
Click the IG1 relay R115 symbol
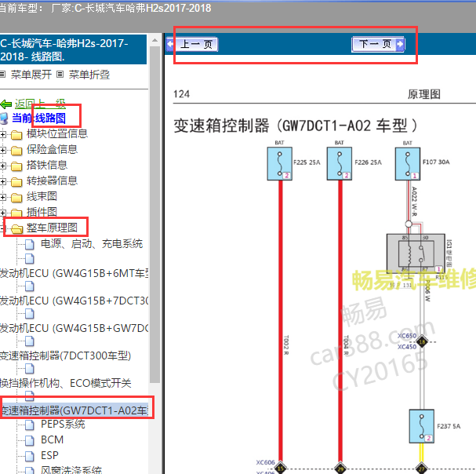click(416, 254)
